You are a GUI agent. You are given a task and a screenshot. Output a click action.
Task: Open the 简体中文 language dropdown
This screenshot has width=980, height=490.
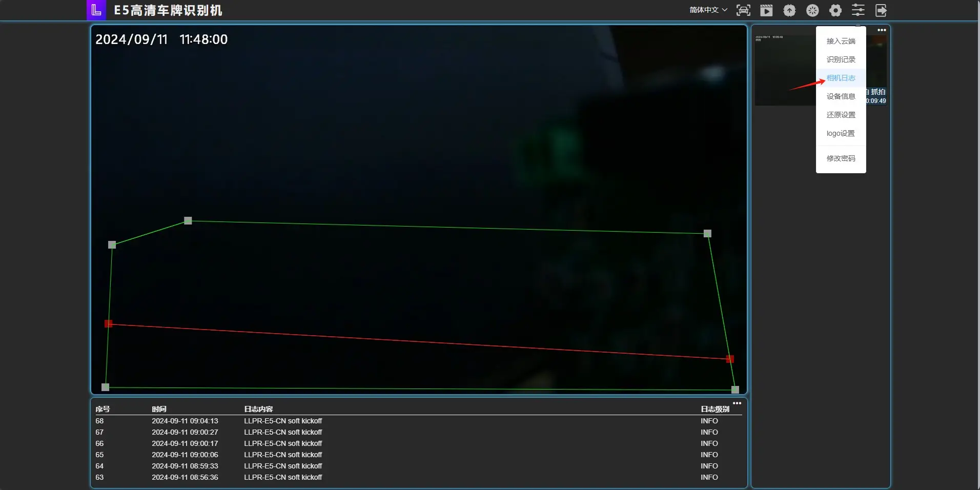pyautogui.click(x=708, y=10)
